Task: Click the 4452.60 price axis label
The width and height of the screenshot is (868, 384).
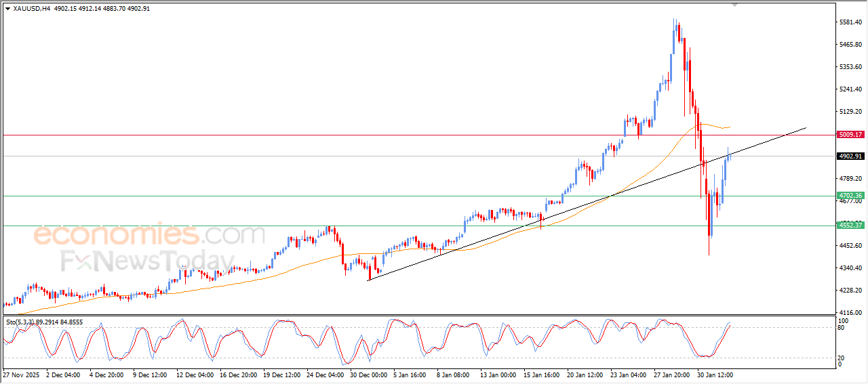Action: point(850,246)
